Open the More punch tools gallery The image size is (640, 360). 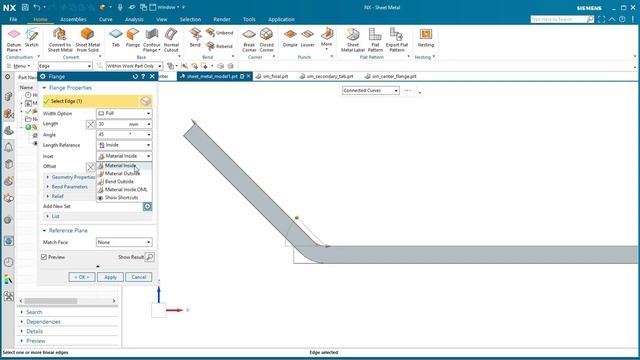[x=327, y=39]
